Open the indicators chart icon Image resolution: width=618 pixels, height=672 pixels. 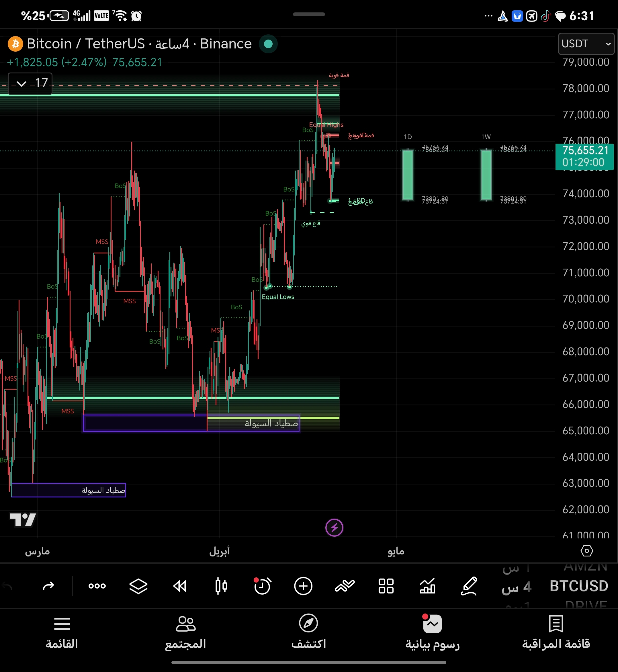coord(427,586)
